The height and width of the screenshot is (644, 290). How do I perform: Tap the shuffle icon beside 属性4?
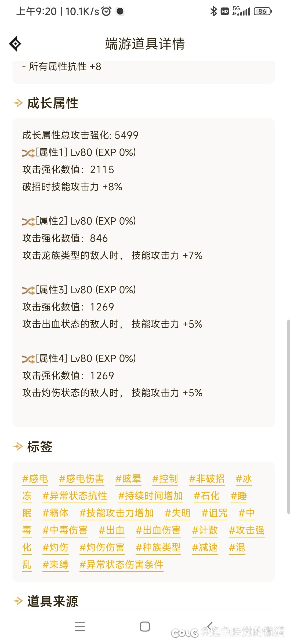point(28,359)
